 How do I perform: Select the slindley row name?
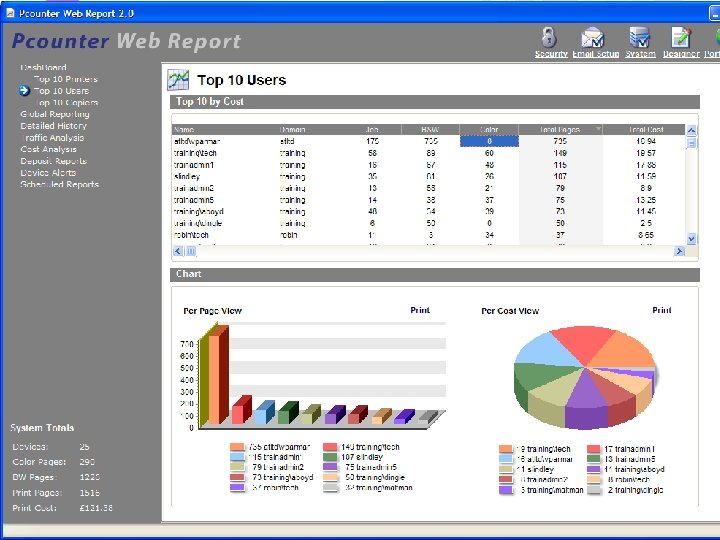tap(187, 176)
